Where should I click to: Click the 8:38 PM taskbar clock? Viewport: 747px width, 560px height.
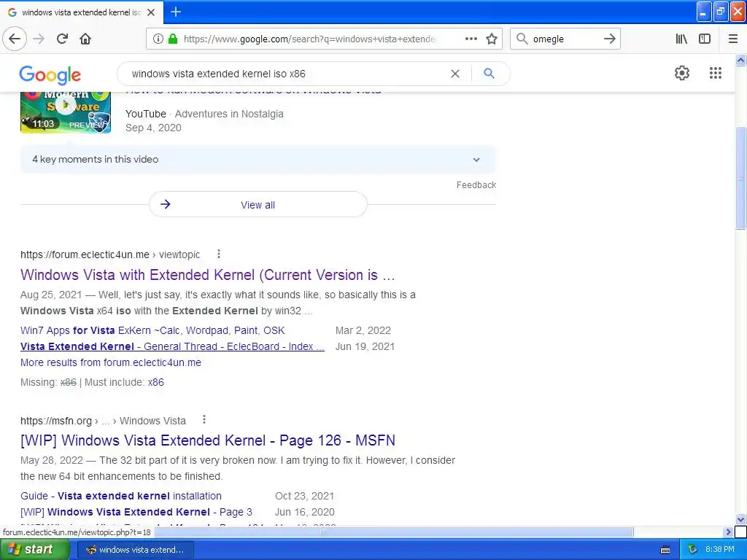(x=720, y=550)
